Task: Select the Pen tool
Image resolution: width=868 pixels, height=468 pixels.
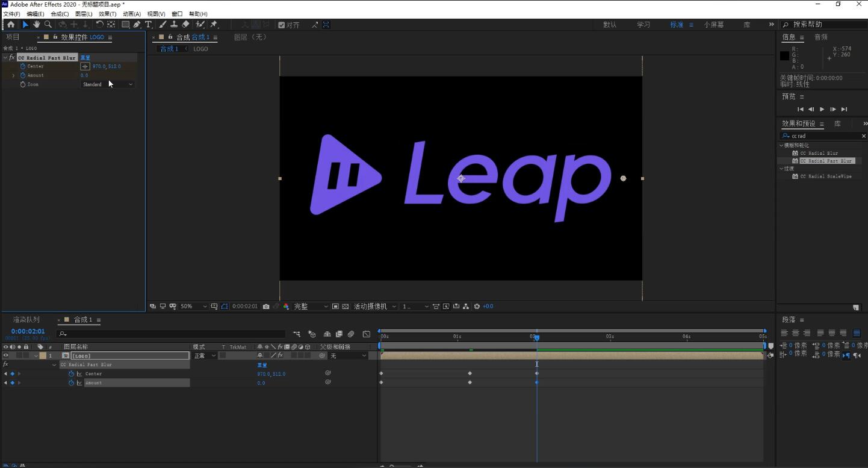Action: (137, 25)
